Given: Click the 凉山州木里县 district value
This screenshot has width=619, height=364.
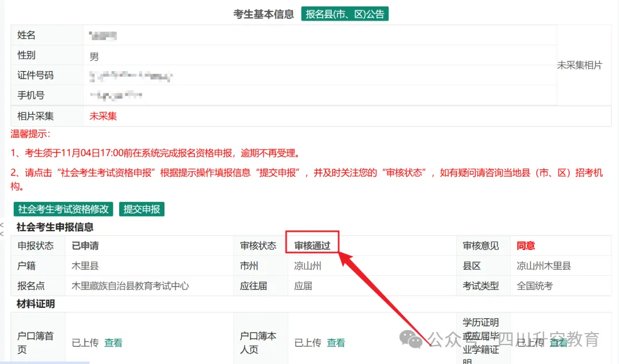Looking at the screenshot, I should [543, 266].
